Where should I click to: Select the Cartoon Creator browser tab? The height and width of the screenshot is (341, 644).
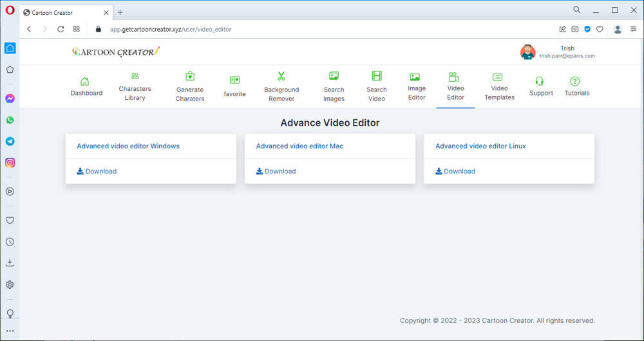(x=66, y=13)
